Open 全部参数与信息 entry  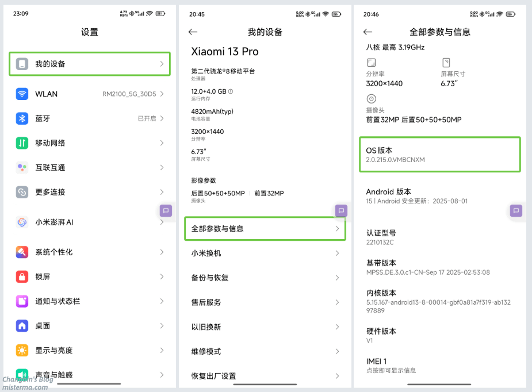(265, 228)
